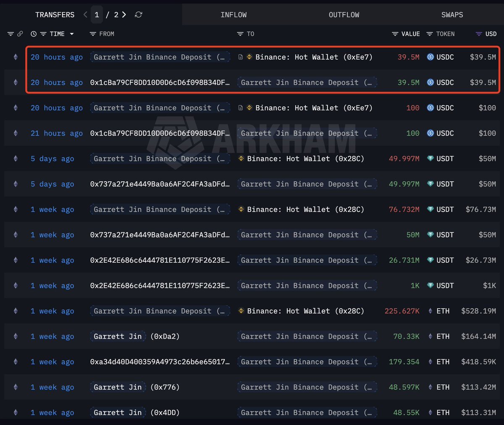Click the refresh transfers icon
The height and width of the screenshot is (425, 504).
139,15
